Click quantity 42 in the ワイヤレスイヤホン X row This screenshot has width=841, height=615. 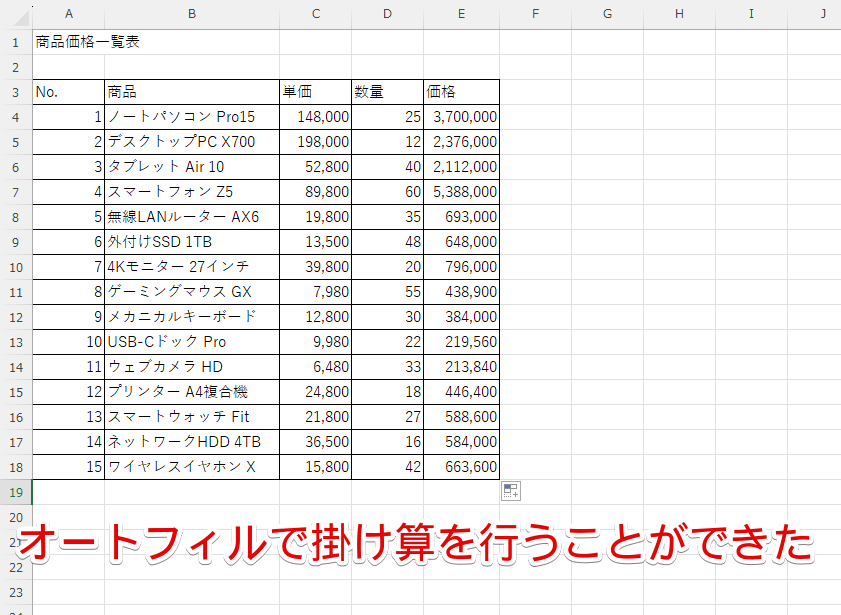tap(387, 467)
